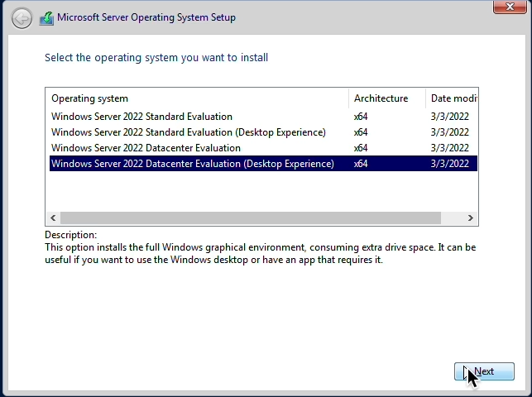
Task: Click the setup installer icon in title bar
Action: click(46, 18)
